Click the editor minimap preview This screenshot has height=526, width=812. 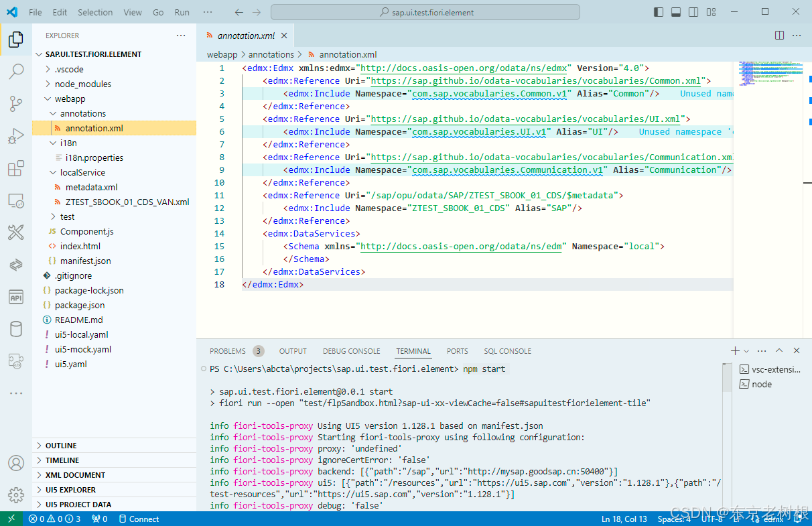tap(770, 73)
